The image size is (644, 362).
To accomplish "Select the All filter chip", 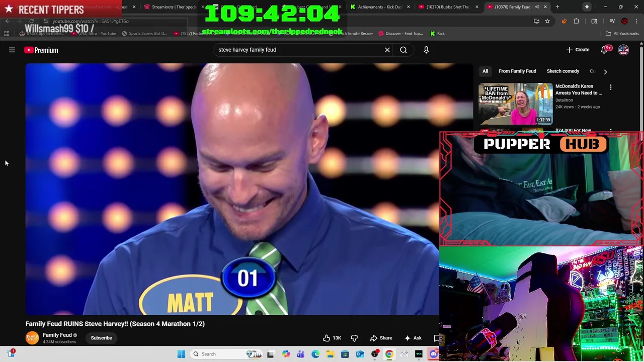I will [485, 71].
